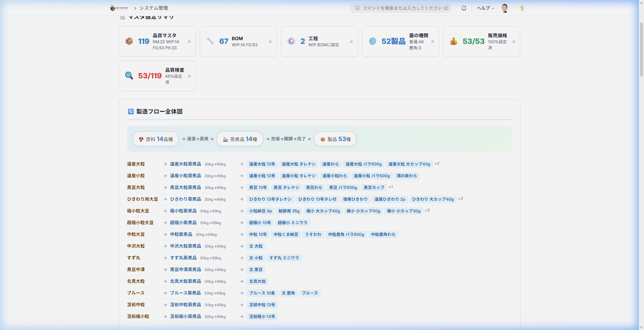This screenshot has width=644, height=330.
Task: Select the 蒸煮品 14種 flow stage
Action: click(240, 139)
